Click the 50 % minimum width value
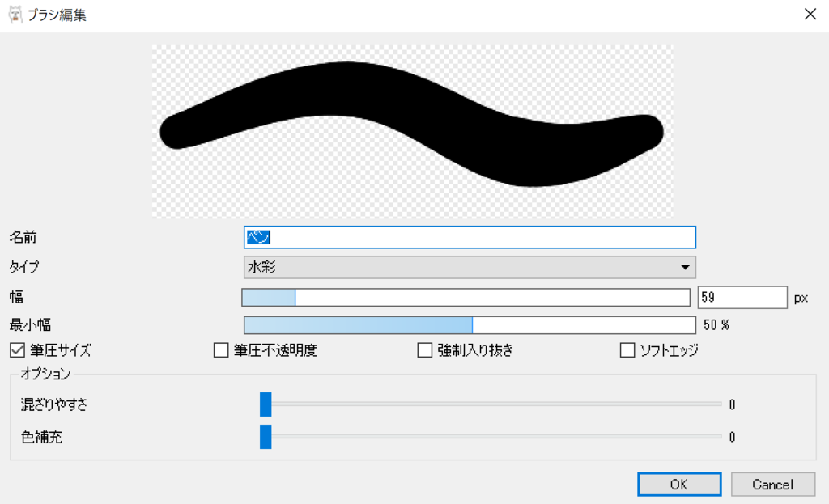 coord(716,325)
